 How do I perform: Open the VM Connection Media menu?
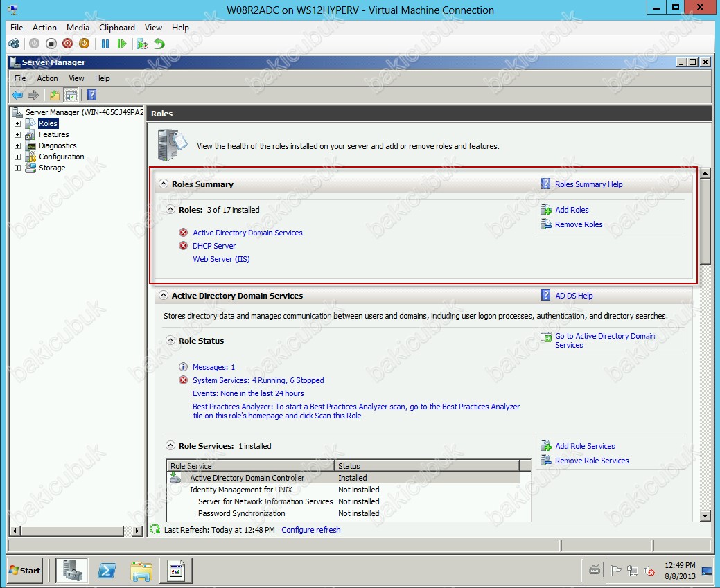pos(78,28)
